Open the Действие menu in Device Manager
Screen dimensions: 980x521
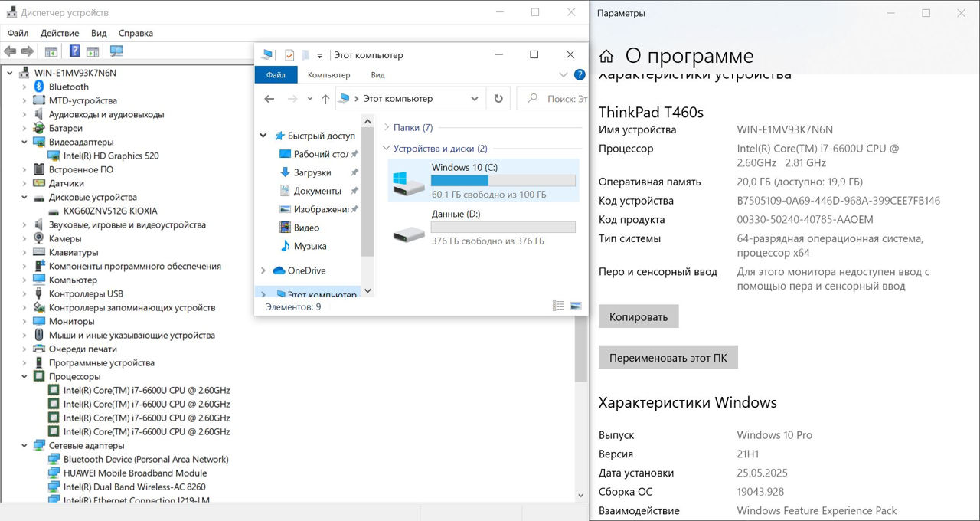[60, 33]
